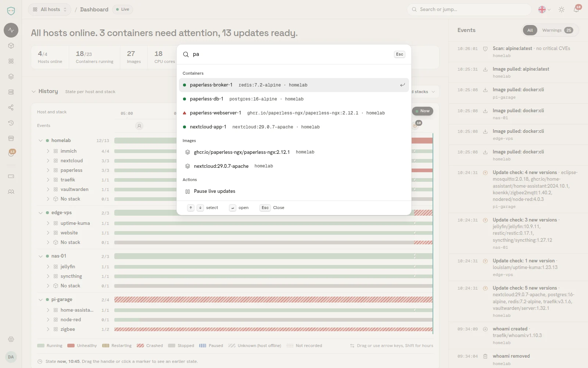Click the pi-garage crashed state bar

click(x=273, y=300)
